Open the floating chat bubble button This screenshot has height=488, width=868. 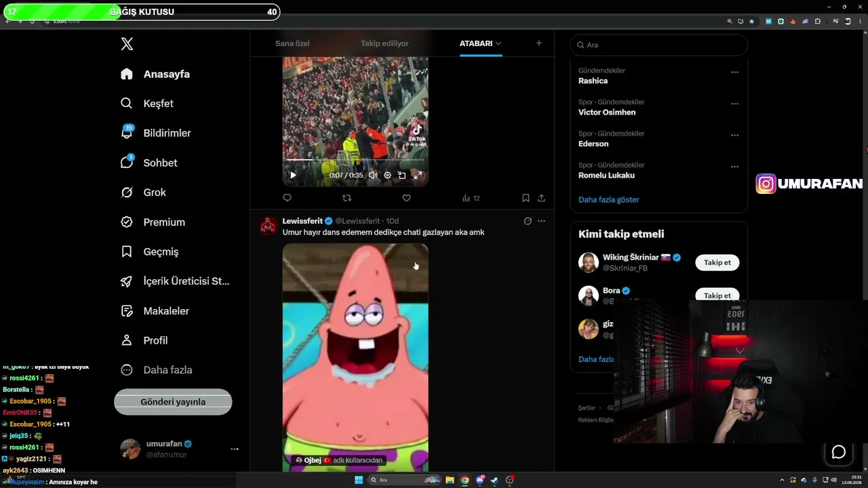coord(839,452)
